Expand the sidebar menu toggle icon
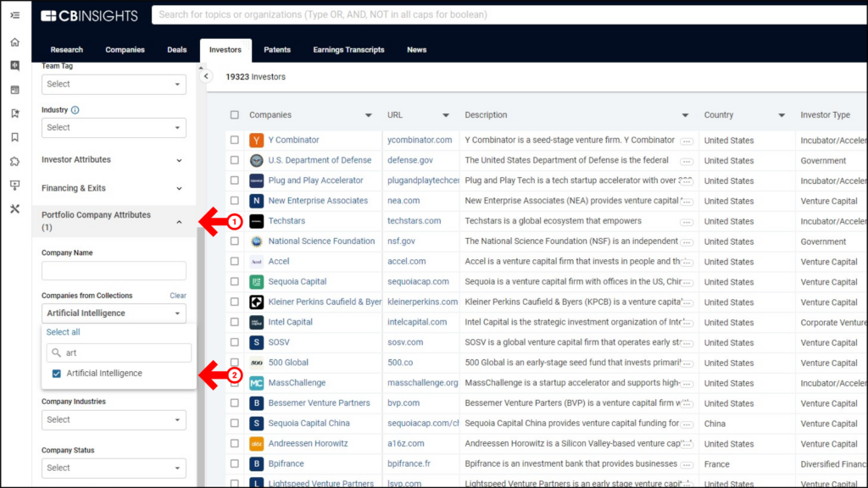 point(15,15)
